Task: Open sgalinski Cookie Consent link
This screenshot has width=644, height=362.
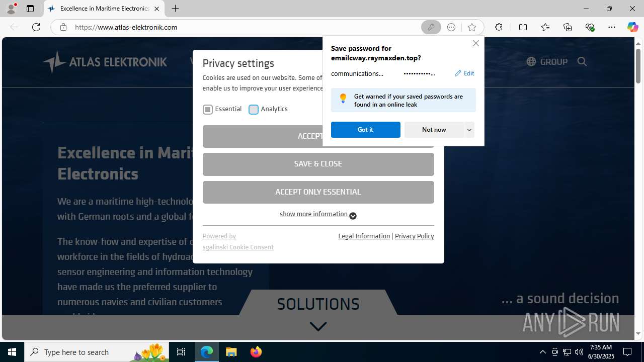Action: [238, 247]
